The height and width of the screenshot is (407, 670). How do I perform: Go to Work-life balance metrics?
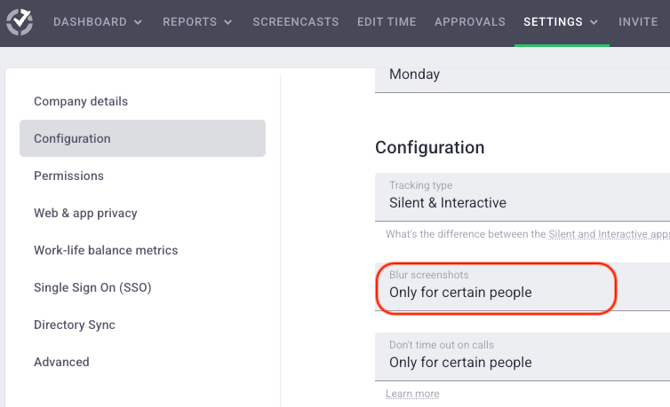(106, 250)
